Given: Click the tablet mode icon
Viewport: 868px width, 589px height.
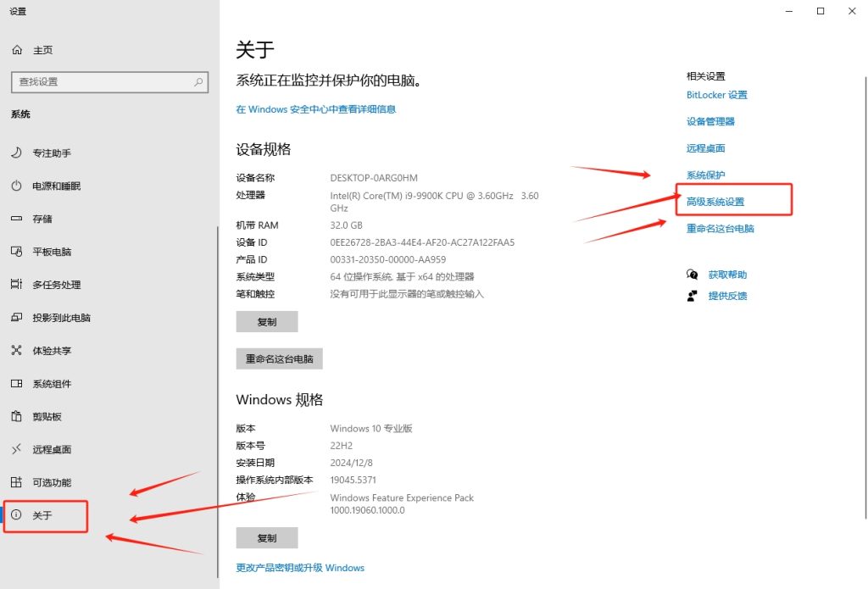Looking at the screenshot, I should click(17, 252).
